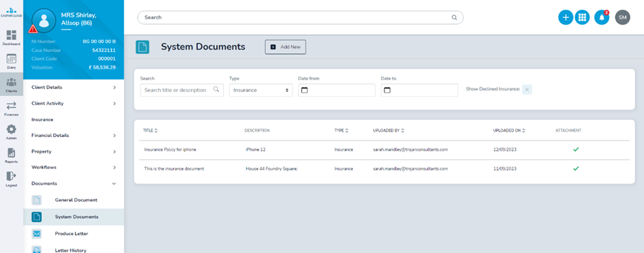644x253 pixels.
Task: Sort the table by Uploaded By
Action: tap(388, 130)
